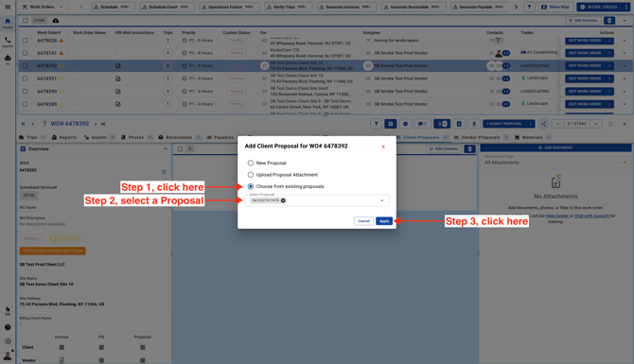Switch to the Trips tab

32,137
